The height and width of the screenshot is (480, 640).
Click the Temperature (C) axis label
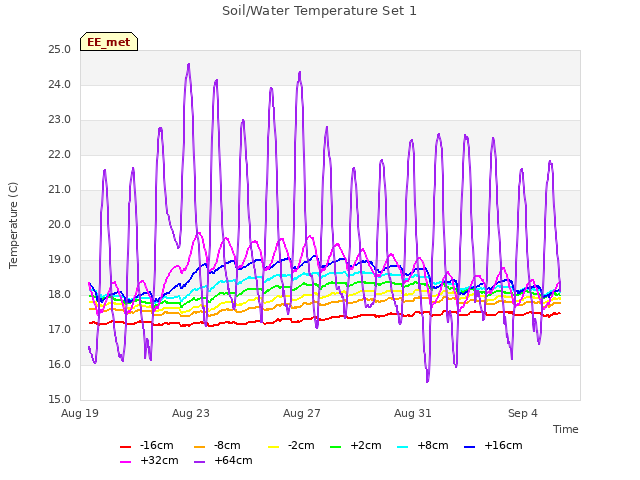click(13, 225)
